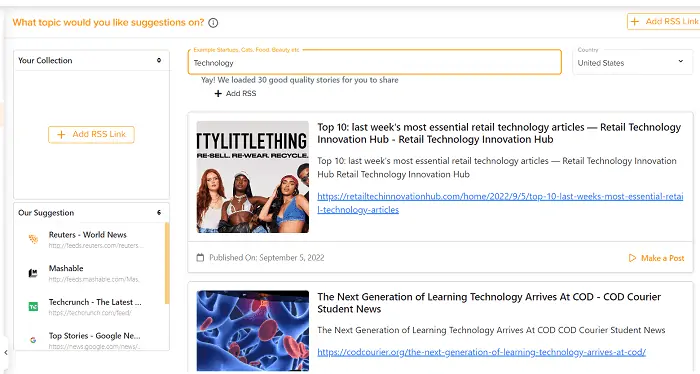Click the info icon beside topic heading
This screenshot has width=700, height=374.
[213, 23]
